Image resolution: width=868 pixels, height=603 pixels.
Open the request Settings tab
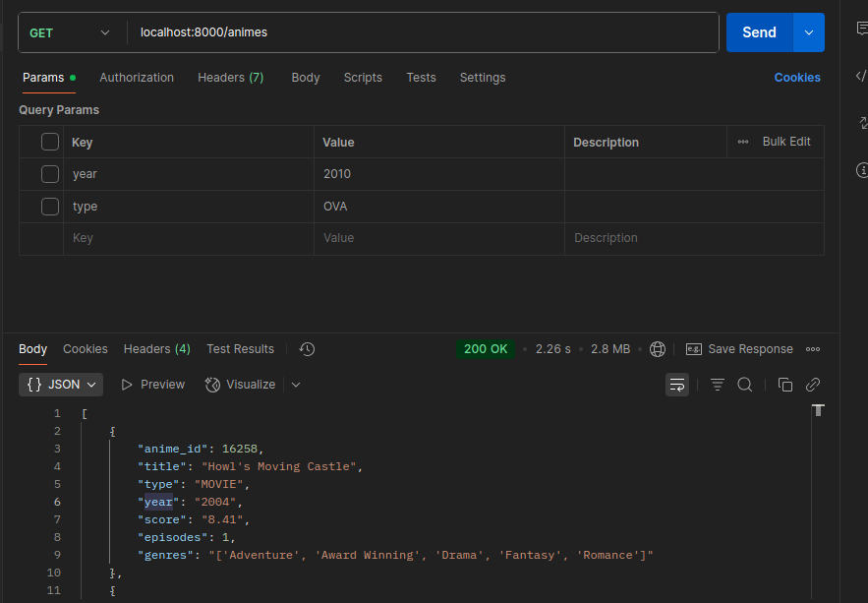point(483,78)
